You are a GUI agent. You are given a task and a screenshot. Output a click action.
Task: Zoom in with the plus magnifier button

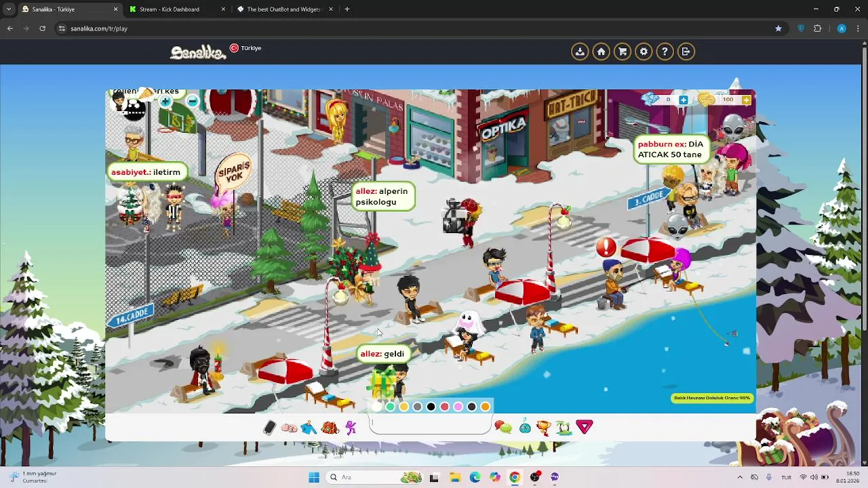165,102
